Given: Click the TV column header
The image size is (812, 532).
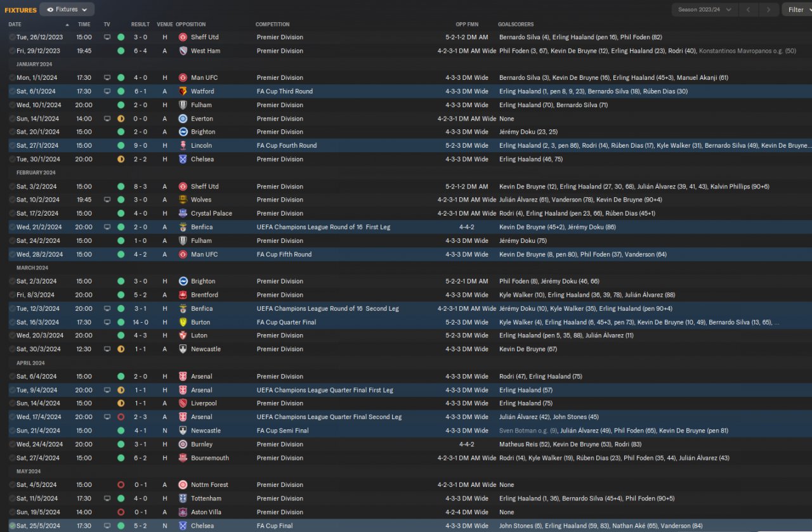Looking at the screenshot, I should (107, 24).
